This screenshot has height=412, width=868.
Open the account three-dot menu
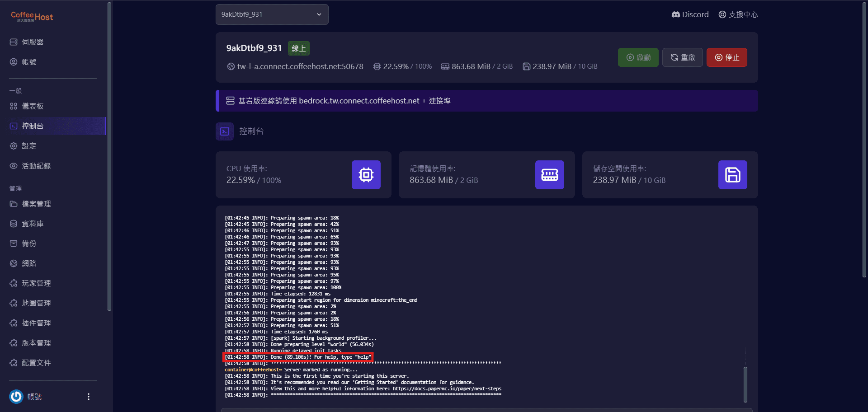pyautogui.click(x=89, y=397)
